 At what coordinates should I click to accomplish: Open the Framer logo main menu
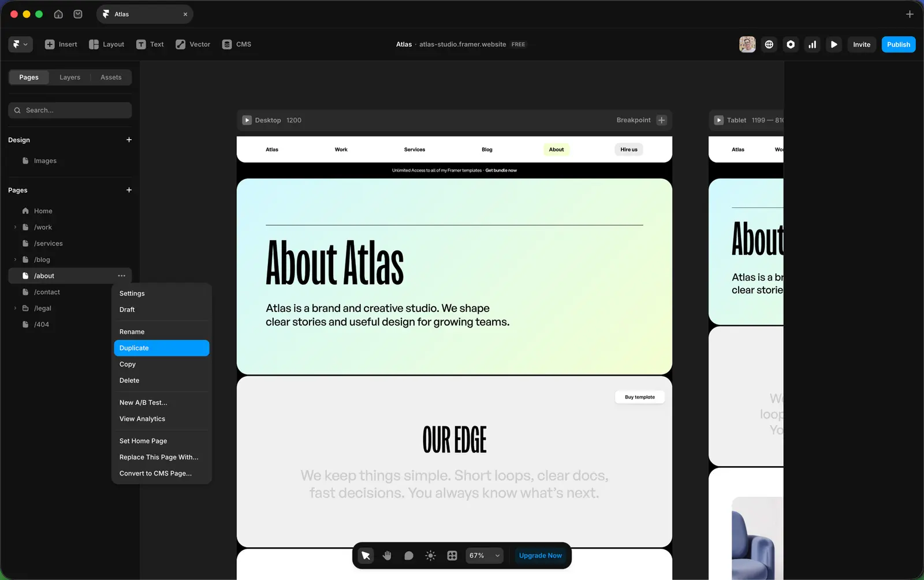(20, 44)
